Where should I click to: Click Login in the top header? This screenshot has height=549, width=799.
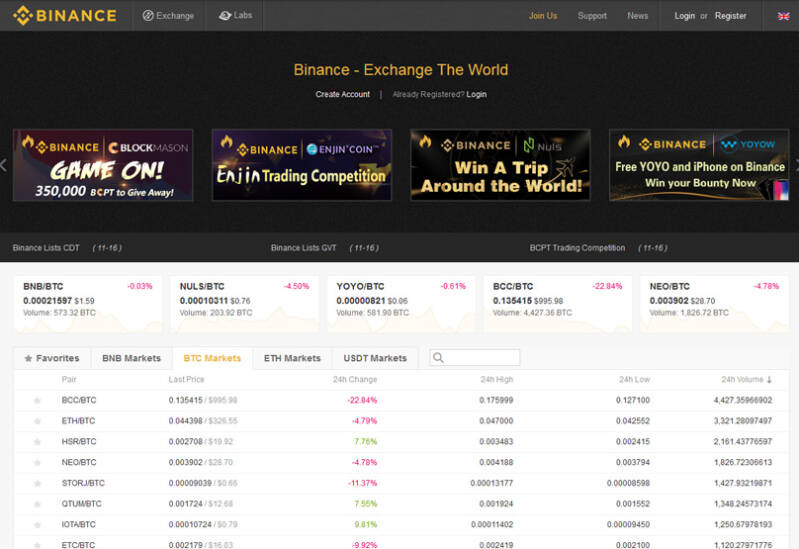point(684,16)
